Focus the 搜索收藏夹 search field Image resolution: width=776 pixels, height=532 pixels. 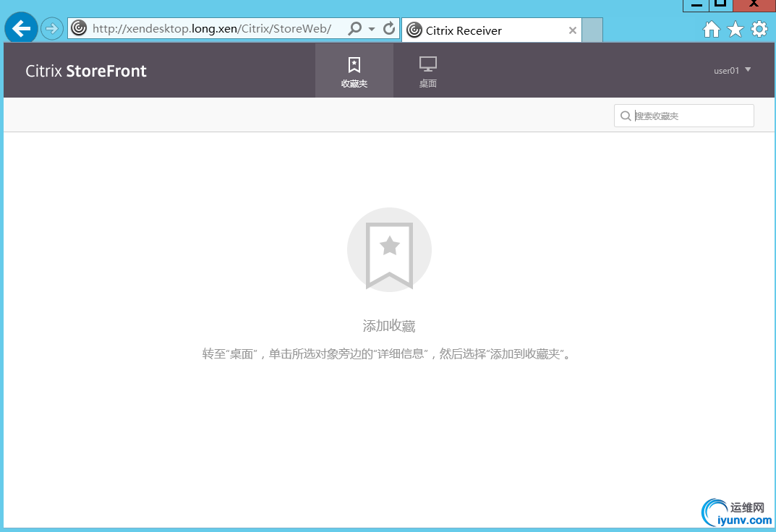(684, 116)
